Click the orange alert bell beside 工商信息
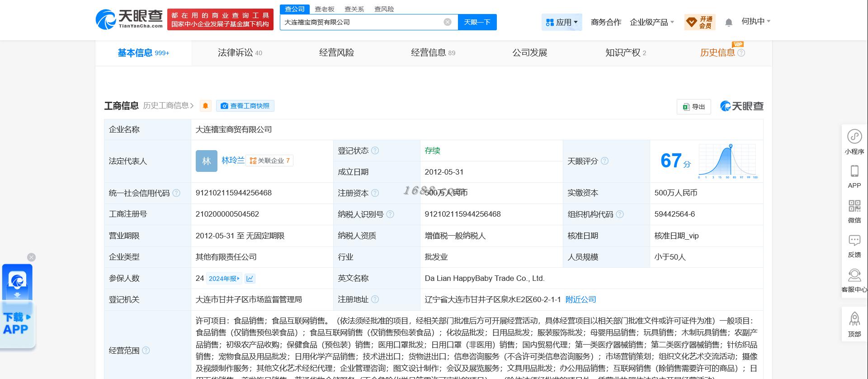 205,106
